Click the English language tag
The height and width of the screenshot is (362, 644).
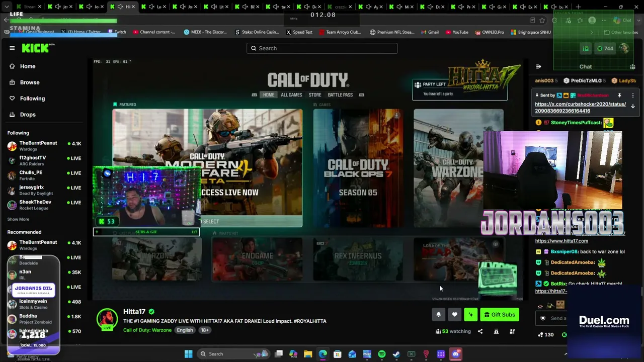185,330
